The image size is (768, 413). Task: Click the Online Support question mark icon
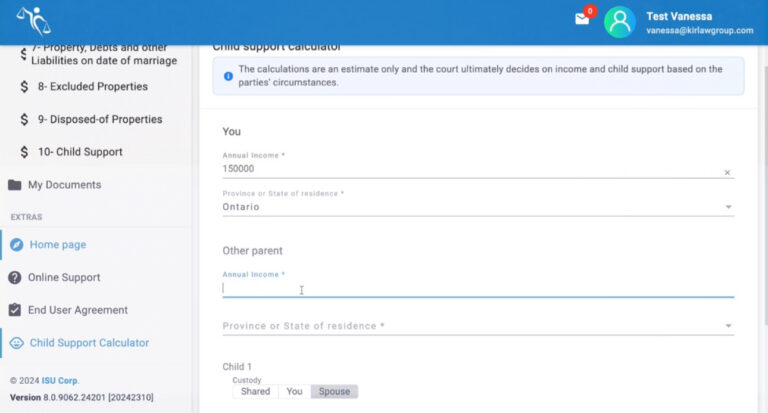coord(15,278)
